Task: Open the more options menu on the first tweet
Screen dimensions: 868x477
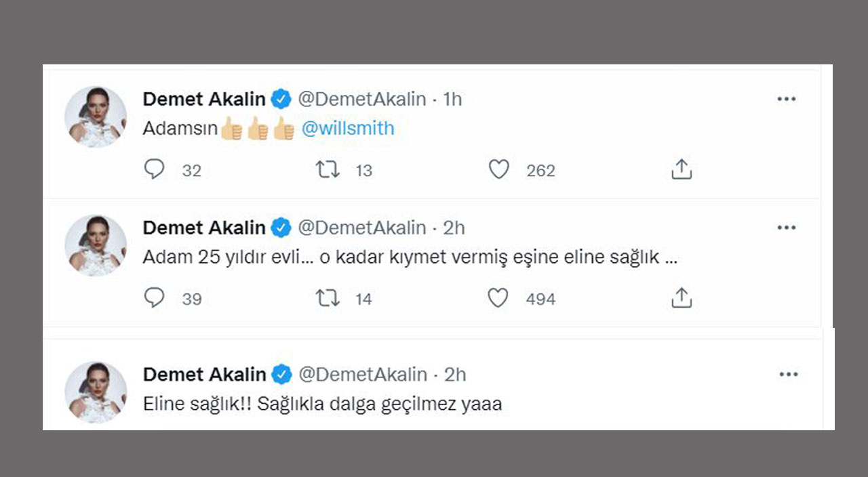Action: (x=786, y=99)
